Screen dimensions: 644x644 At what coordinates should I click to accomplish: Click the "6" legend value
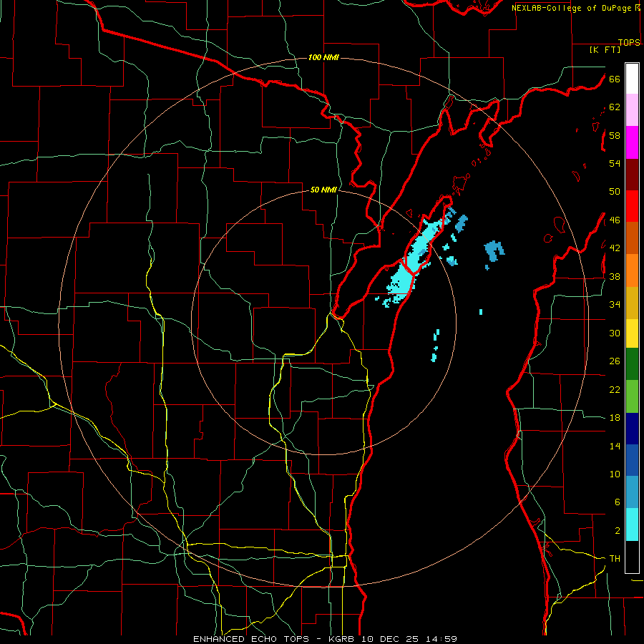pyautogui.click(x=617, y=502)
